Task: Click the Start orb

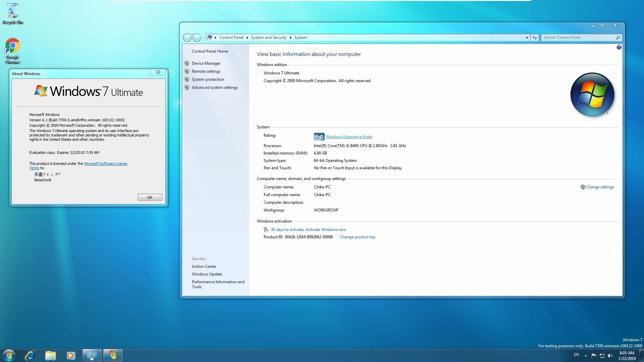Action: click(x=9, y=355)
